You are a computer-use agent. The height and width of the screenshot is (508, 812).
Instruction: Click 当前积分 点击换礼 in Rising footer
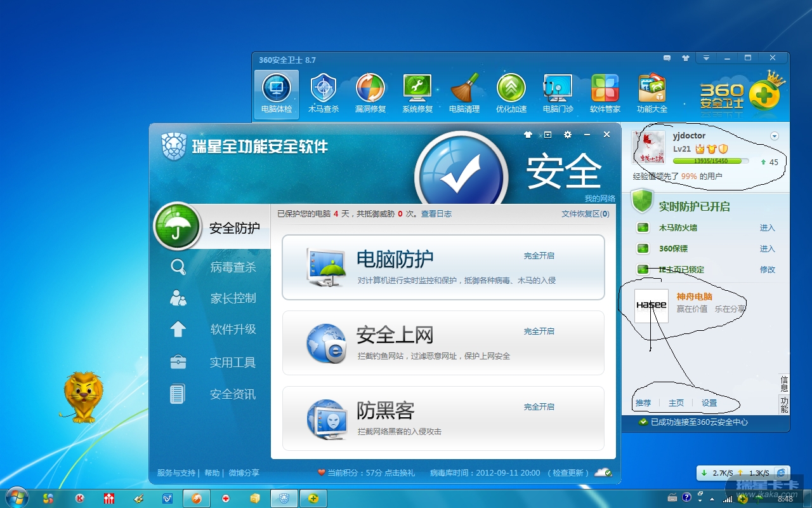366,473
